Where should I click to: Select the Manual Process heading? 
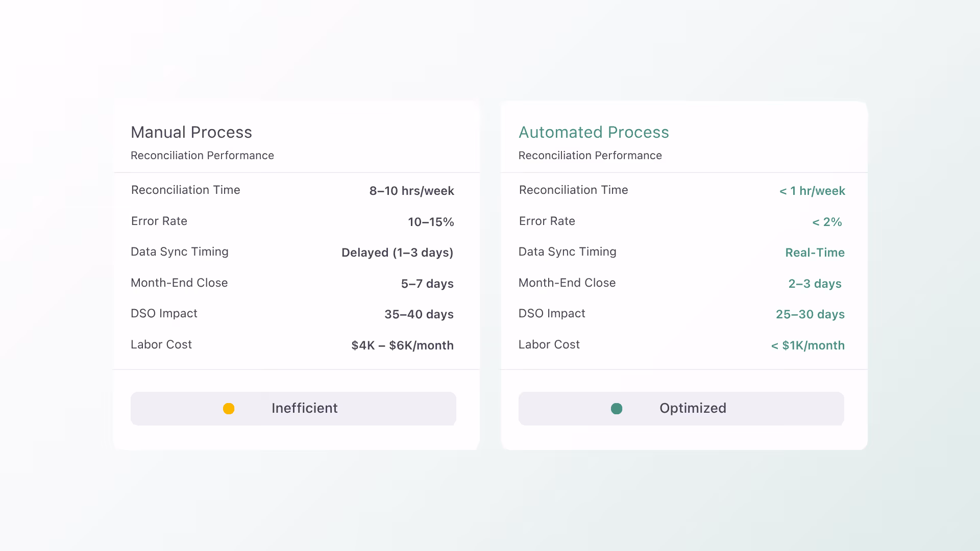(x=191, y=132)
